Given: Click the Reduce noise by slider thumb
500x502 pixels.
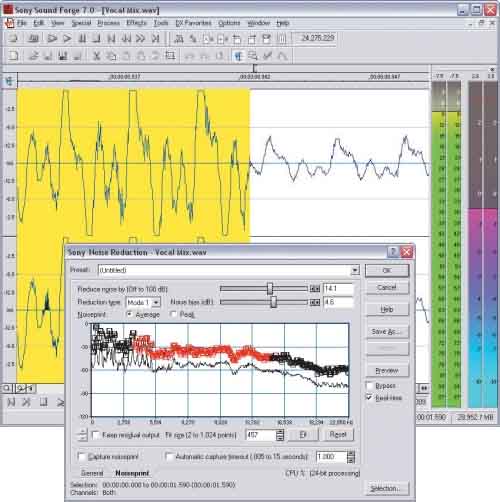Looking at the screenshot, I should click(x=270, y=289).
